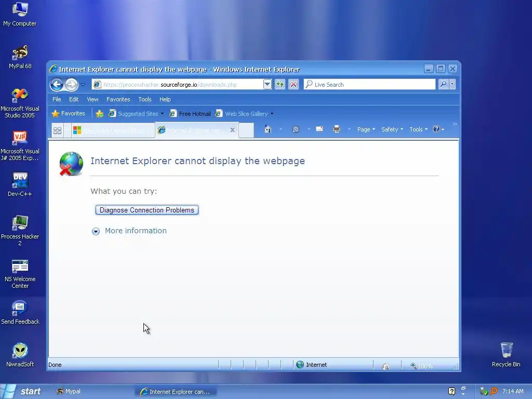The image size is (532, 399).
Task: Open Quick Tabs grid view
Action: (57, 130)
